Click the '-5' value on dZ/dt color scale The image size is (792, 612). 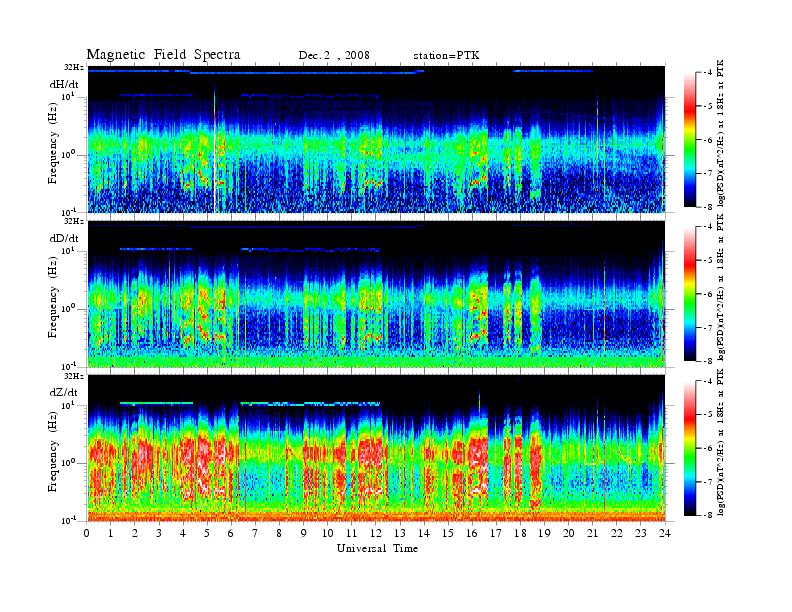coord(709,415)
